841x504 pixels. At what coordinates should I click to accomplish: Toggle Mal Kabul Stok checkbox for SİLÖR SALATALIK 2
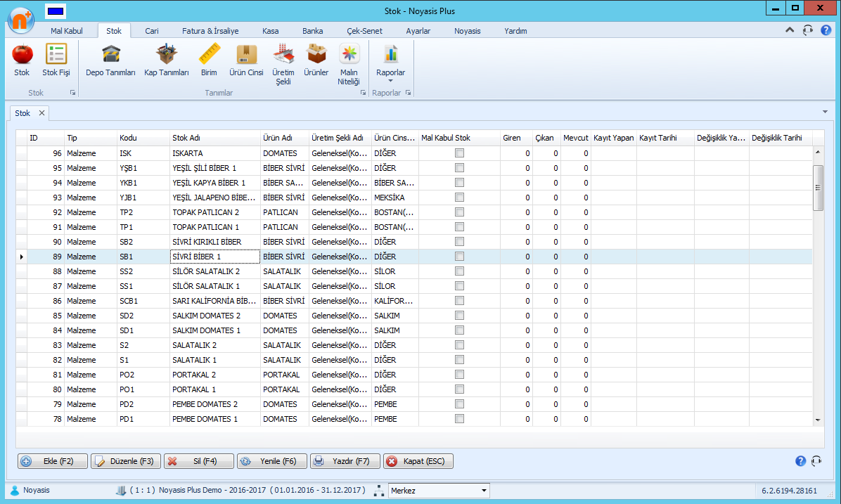click(459, 271)
